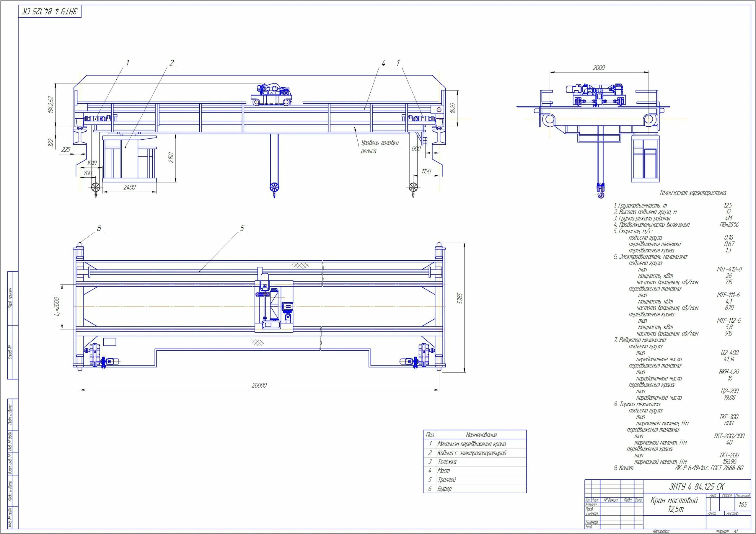The width and height of the screenshot is (756, 534).
Task: Click the 2400 cabin width dimension
Action: click(129, 187)
